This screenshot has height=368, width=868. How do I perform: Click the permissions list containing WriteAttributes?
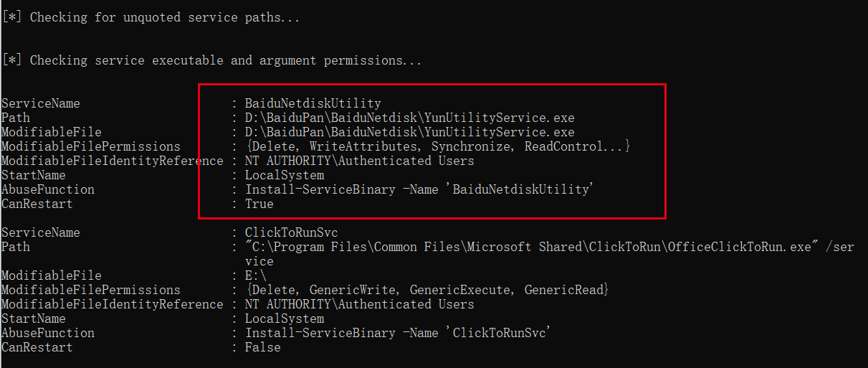tap(438, 146)
